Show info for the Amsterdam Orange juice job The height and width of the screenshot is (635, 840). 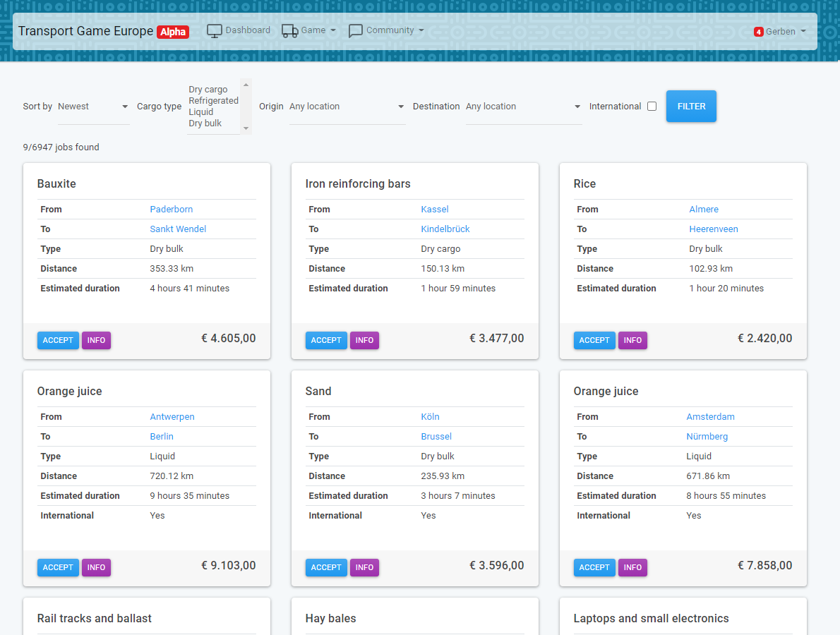633,567
